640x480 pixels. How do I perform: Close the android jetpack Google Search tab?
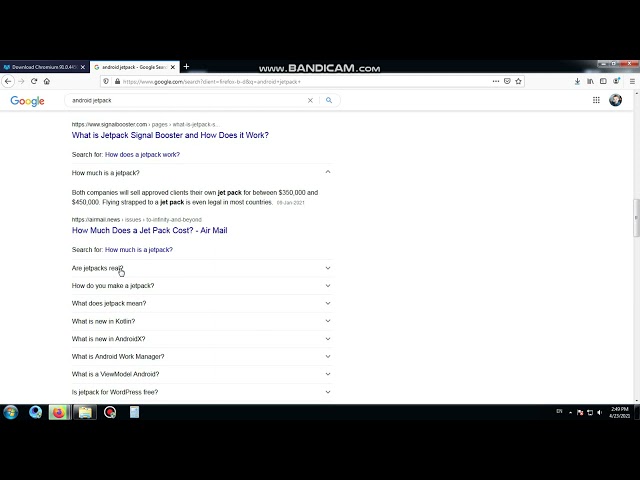point(173,67)
